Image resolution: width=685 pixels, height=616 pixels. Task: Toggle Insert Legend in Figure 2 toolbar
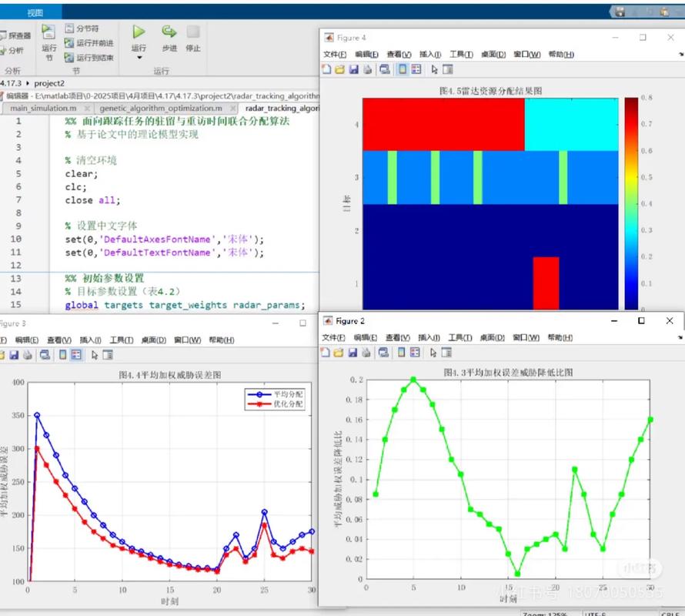tap(415, 352)
